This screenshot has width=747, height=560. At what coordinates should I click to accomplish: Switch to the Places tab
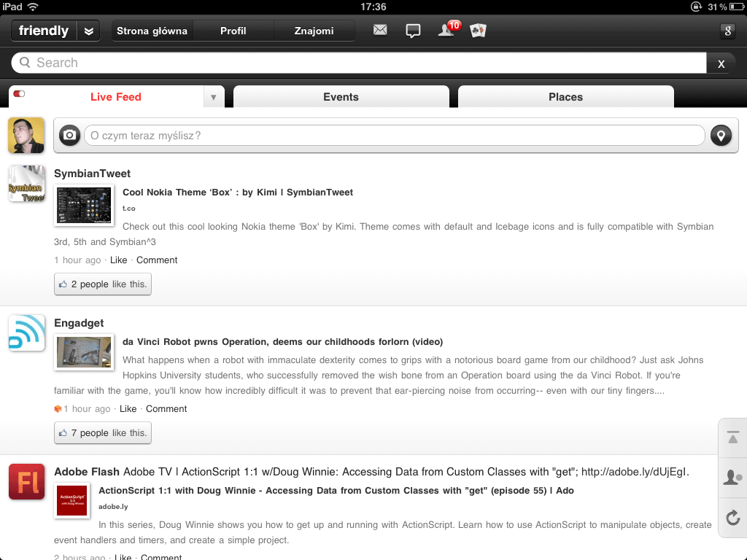[x=565, y=97]
